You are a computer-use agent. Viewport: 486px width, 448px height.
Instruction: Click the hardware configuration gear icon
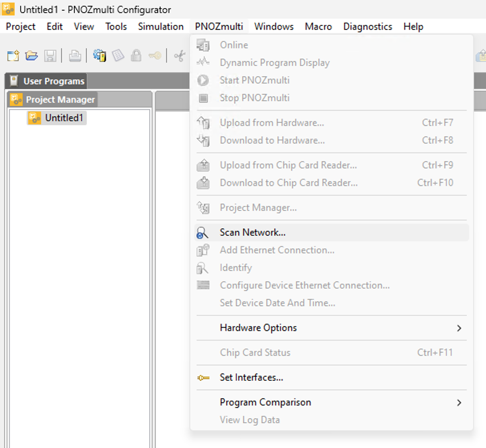pyautogui.click(x=99, y=55)
